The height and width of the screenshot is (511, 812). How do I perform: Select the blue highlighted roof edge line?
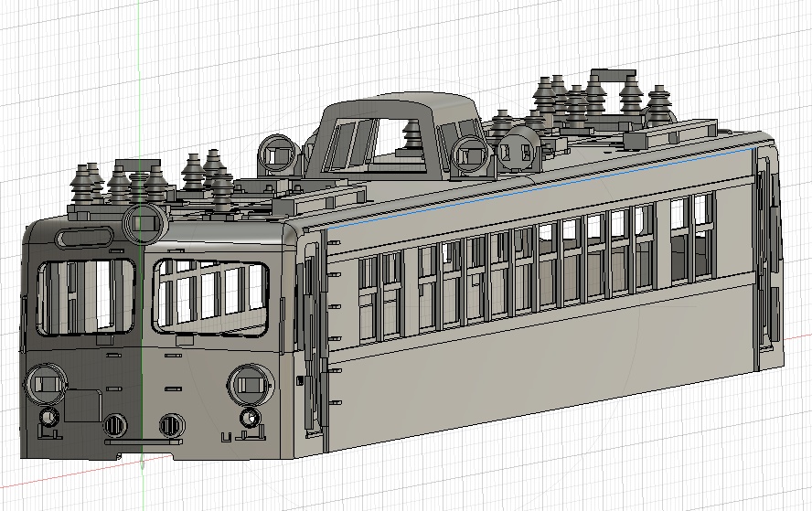click(541, 187)
